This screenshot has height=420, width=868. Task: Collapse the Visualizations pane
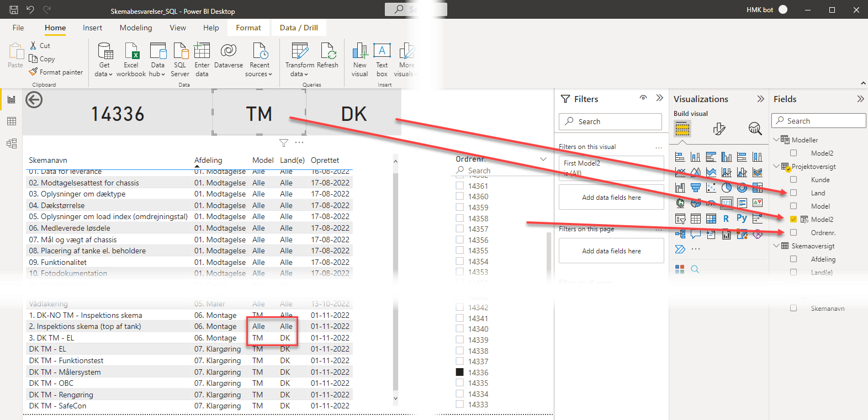pyautogui.click(x=760, y=99)
